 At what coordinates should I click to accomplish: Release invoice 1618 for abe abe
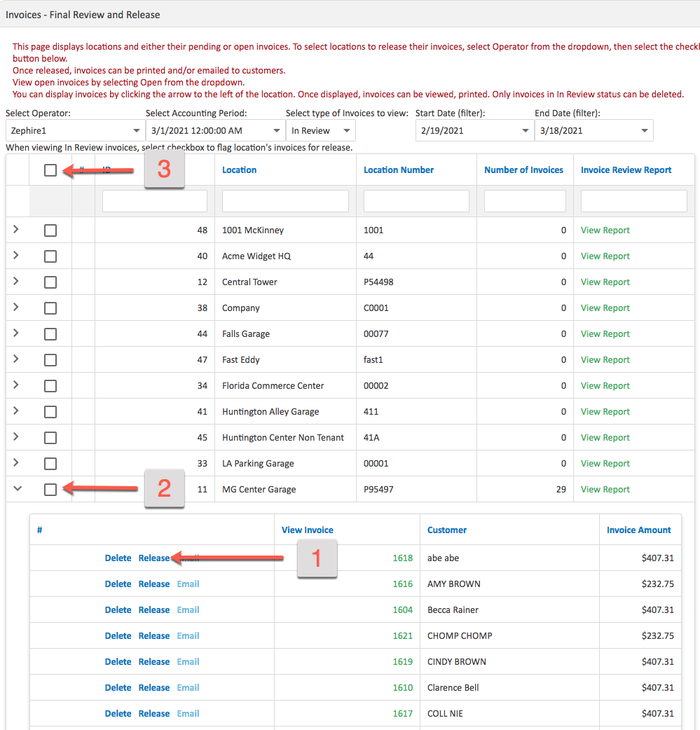(x=153, y=558)
